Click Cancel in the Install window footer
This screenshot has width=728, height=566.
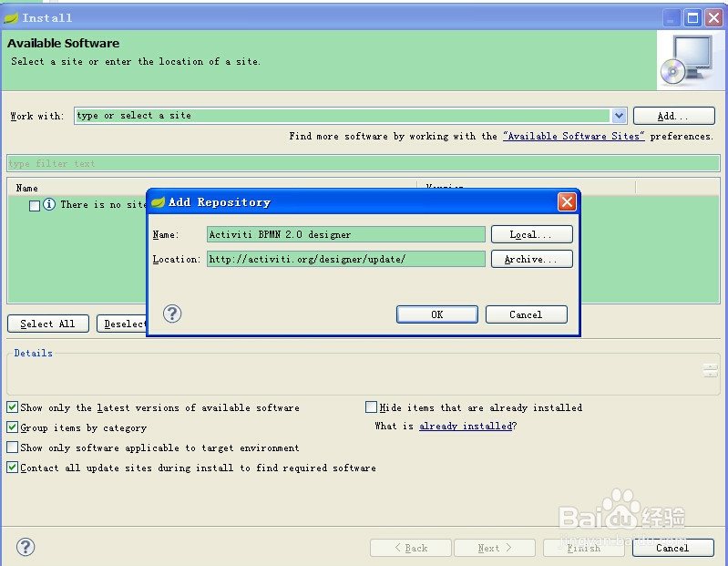pyautogui.click(x=672, y=548)
